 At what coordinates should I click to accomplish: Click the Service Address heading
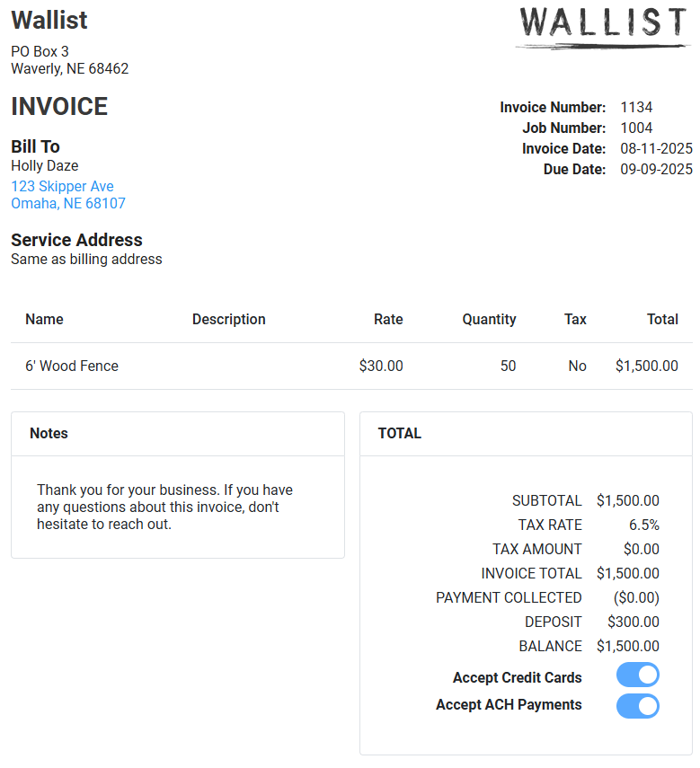76,240
